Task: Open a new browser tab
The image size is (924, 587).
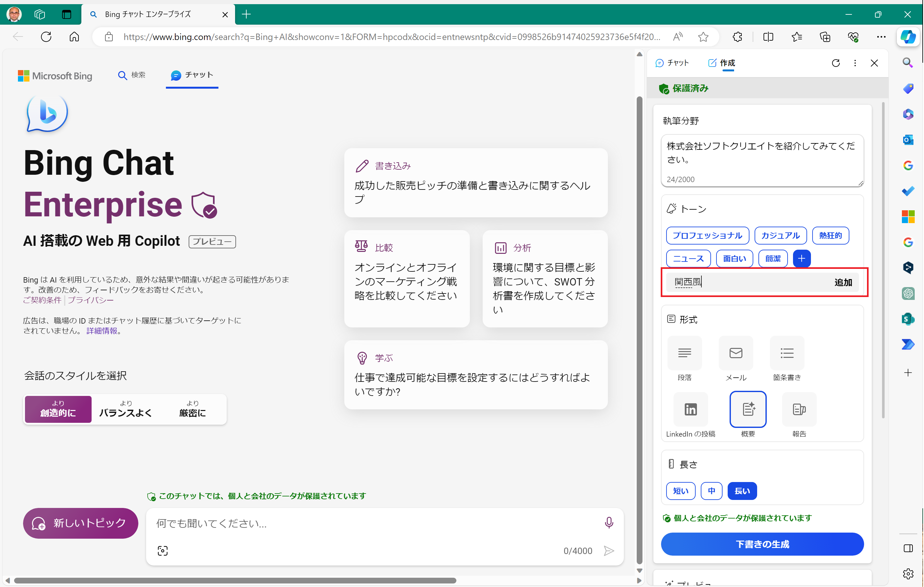Action: coord(246,15)
